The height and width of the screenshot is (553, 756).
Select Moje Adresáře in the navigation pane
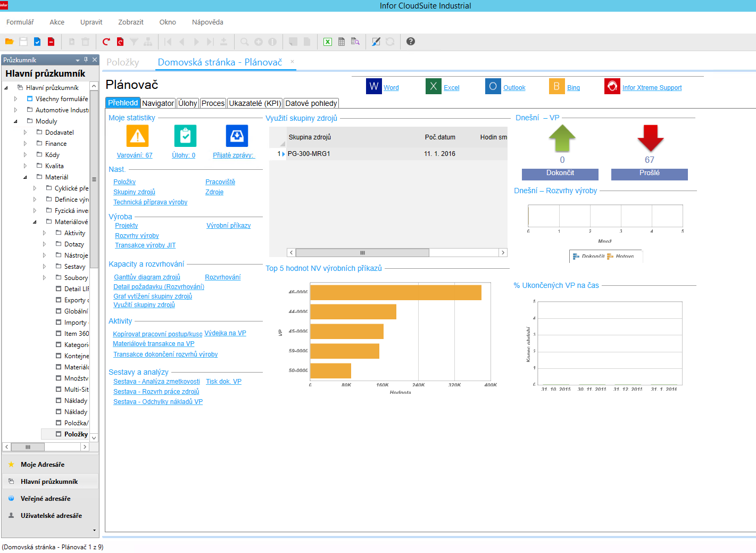(51, 465)
